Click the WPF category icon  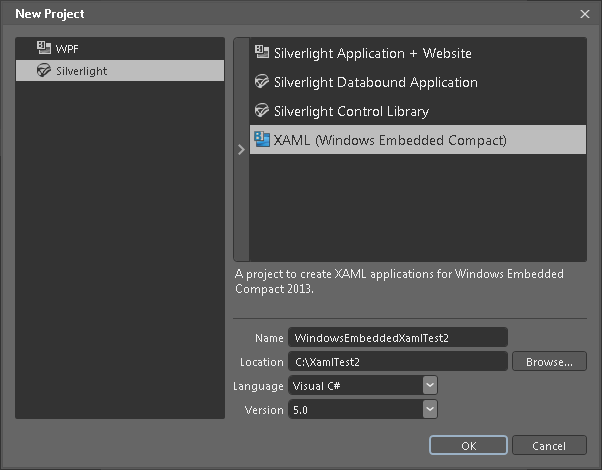[44, 48]
